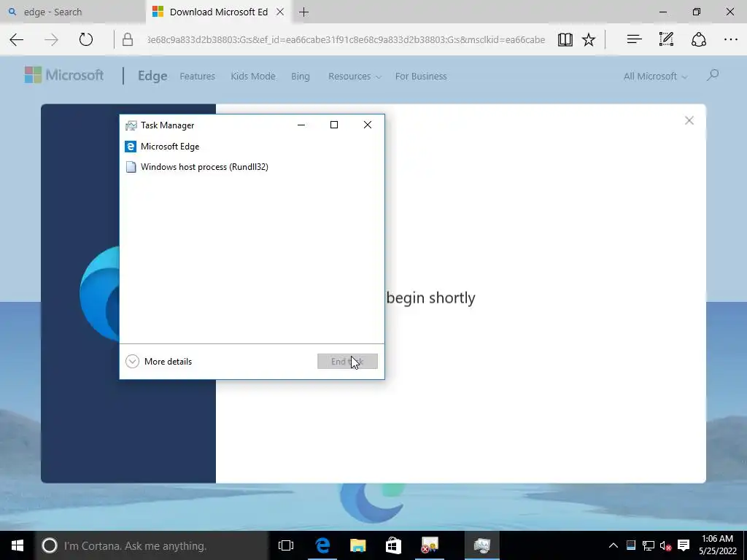747x560 pixels.
Task: Select Windows host process (Rundll32) row
Action: click(x=252, y=167)
